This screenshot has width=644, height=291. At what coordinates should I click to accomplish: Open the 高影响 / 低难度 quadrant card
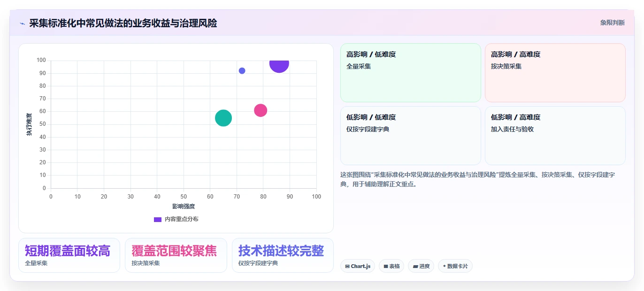tap(411, 73)
